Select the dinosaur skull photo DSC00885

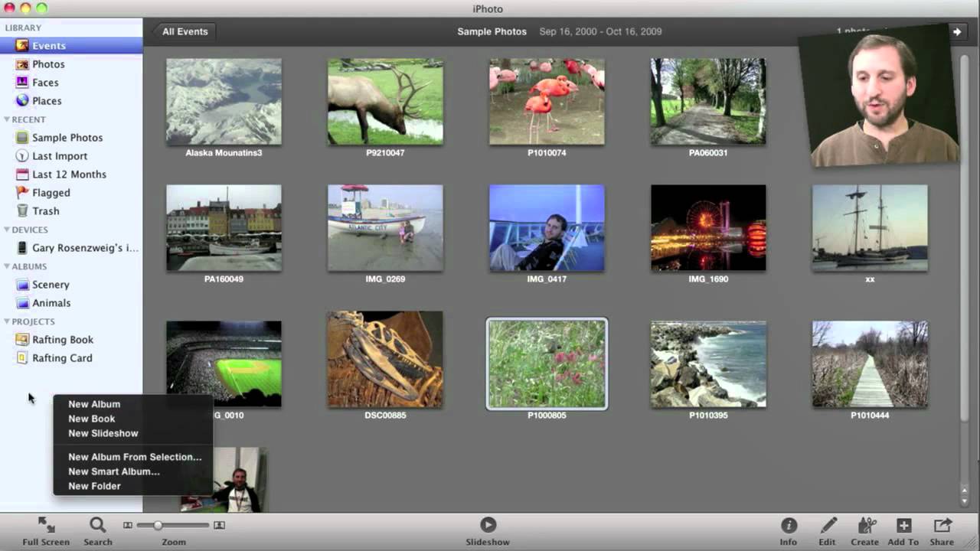[385, 360]
